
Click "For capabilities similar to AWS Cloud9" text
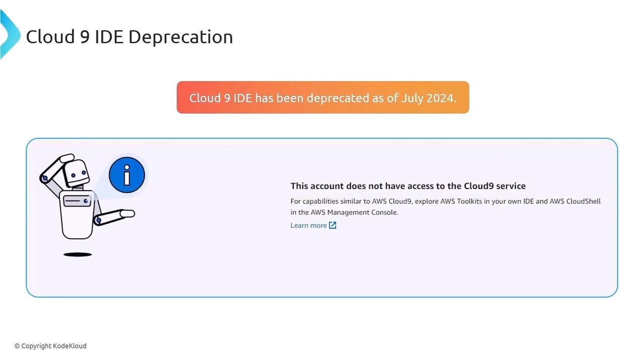point(351,201)
